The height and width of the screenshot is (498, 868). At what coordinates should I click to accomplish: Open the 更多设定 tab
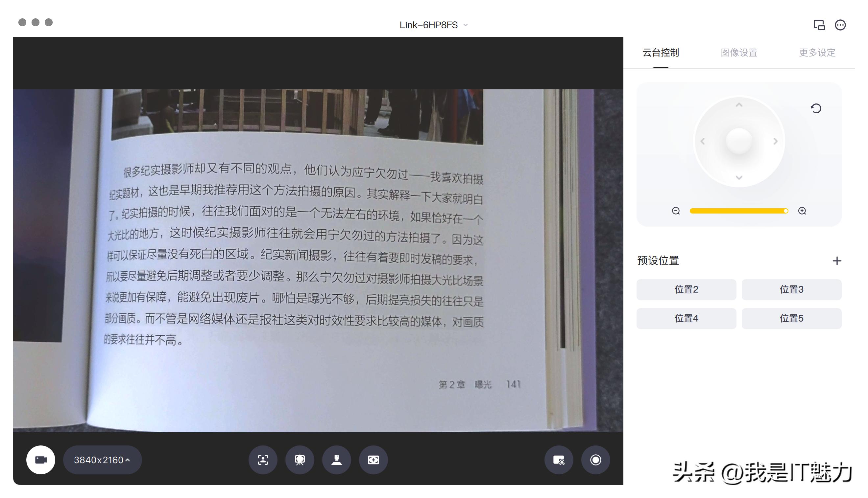[817, 53]
